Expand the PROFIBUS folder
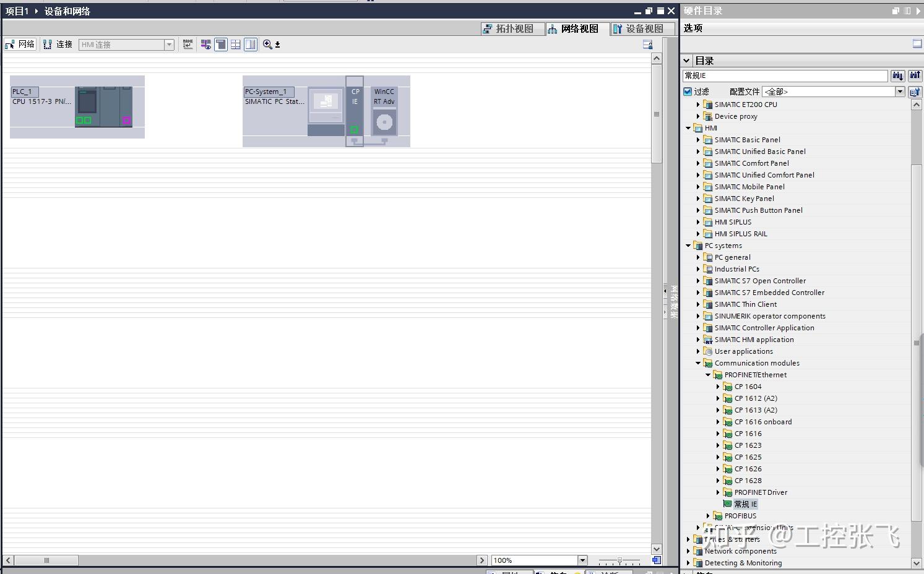The height and width of the screenshot is (574, 924). pyautogui.click(x=708, y=516)
